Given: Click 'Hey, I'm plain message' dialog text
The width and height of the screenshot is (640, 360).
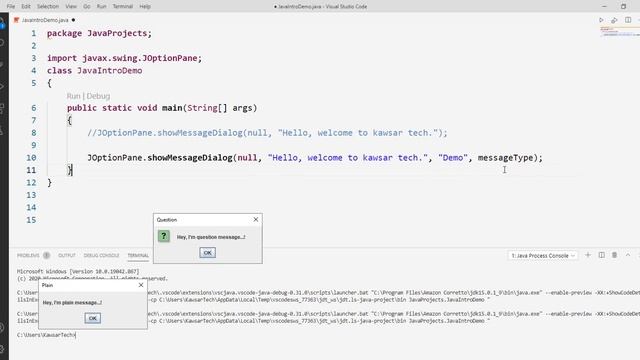Looking at the screenshot, I should 72,302.
